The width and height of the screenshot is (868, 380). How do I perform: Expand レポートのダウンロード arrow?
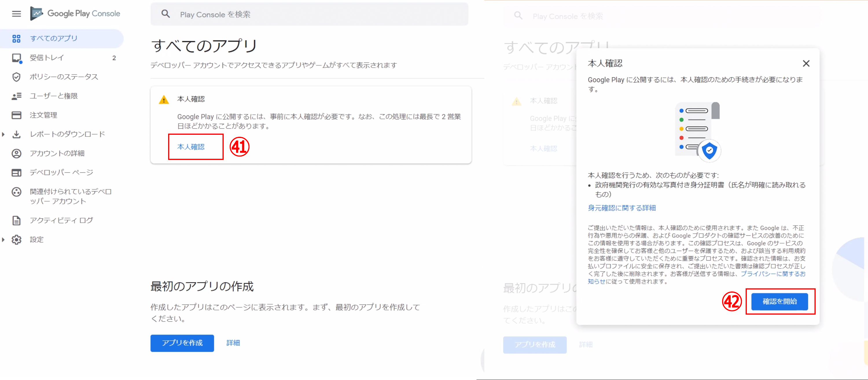coord(3,134)
